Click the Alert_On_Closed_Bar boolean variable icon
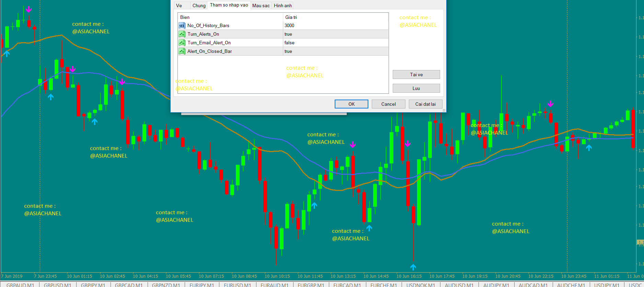This screenshot has height=287, width=644. [x=182, y=51]
